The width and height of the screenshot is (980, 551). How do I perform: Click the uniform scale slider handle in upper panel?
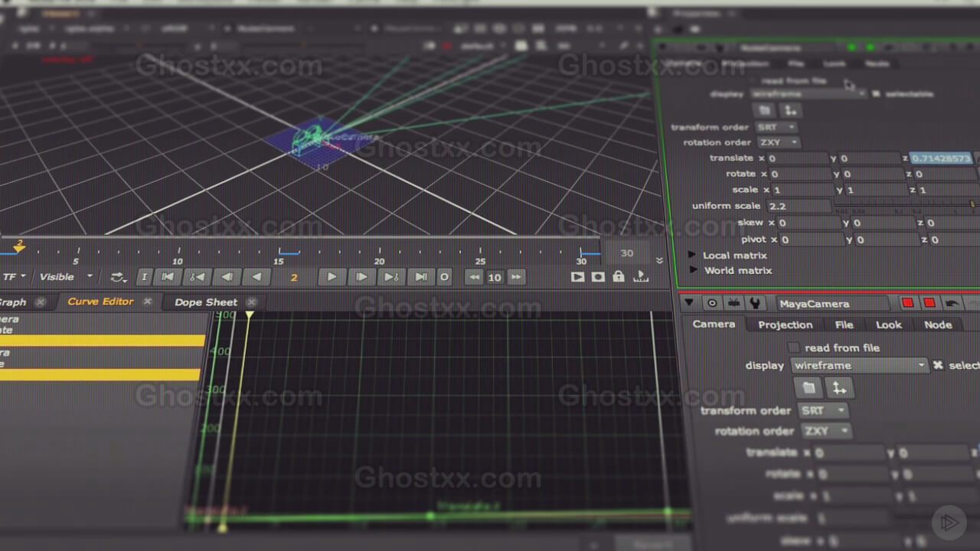point(972,205)
